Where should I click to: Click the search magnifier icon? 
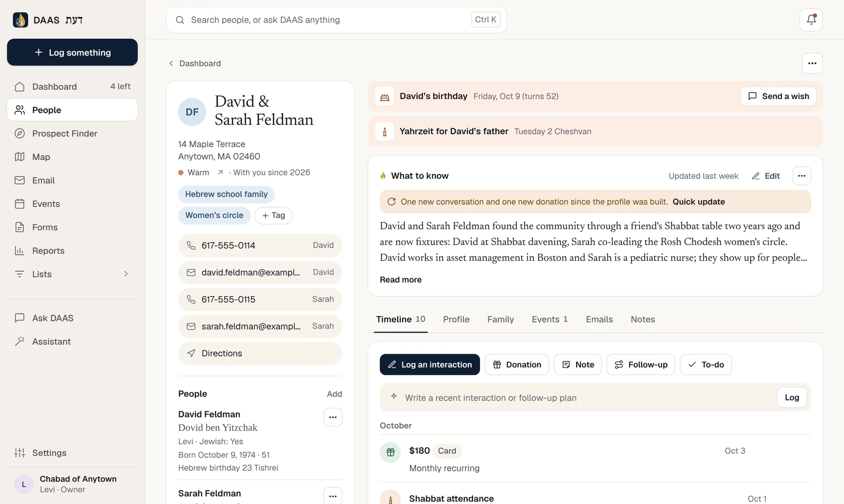(x=180, y=20)
